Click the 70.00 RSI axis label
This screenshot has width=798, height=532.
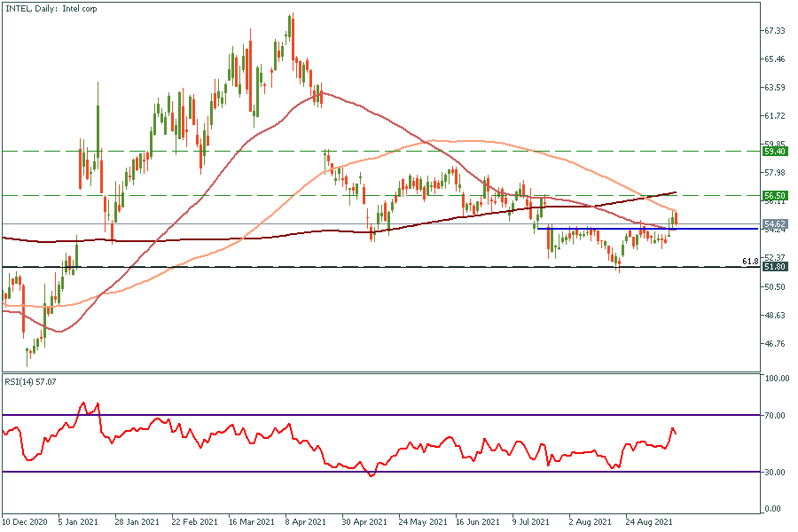pyautogui.click(x=777, y=415)
